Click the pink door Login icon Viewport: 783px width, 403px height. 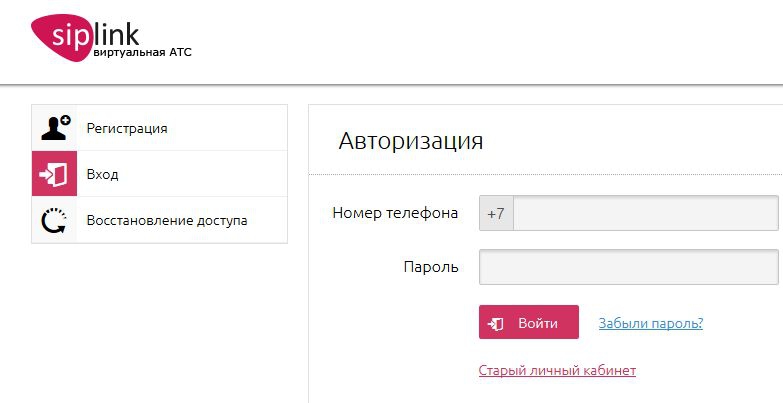[x=55, y=174]
